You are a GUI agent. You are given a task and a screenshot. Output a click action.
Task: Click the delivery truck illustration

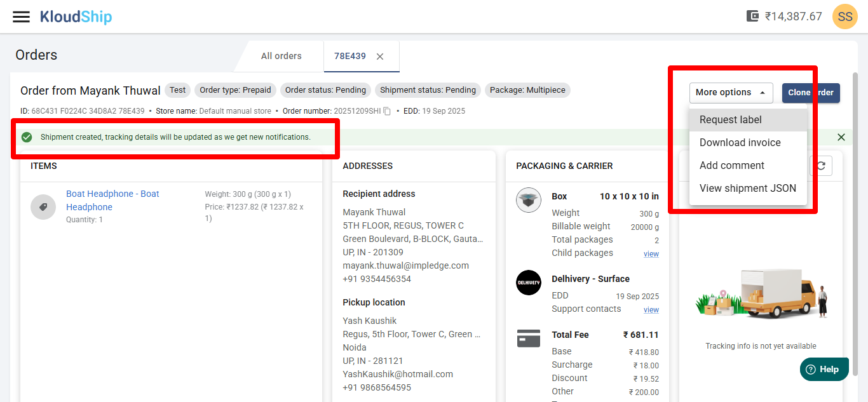[x=761, y=293]
